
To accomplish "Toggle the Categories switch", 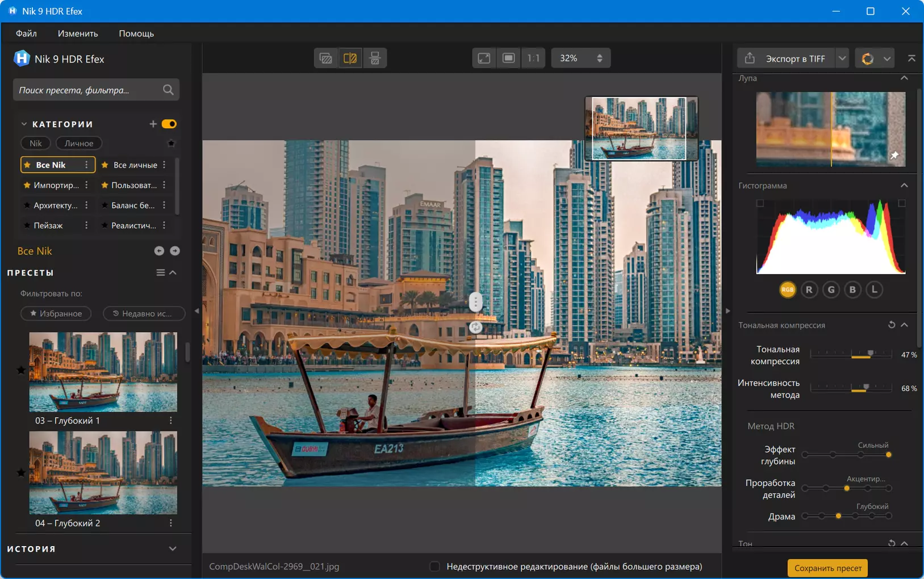I will coord(169,124).
